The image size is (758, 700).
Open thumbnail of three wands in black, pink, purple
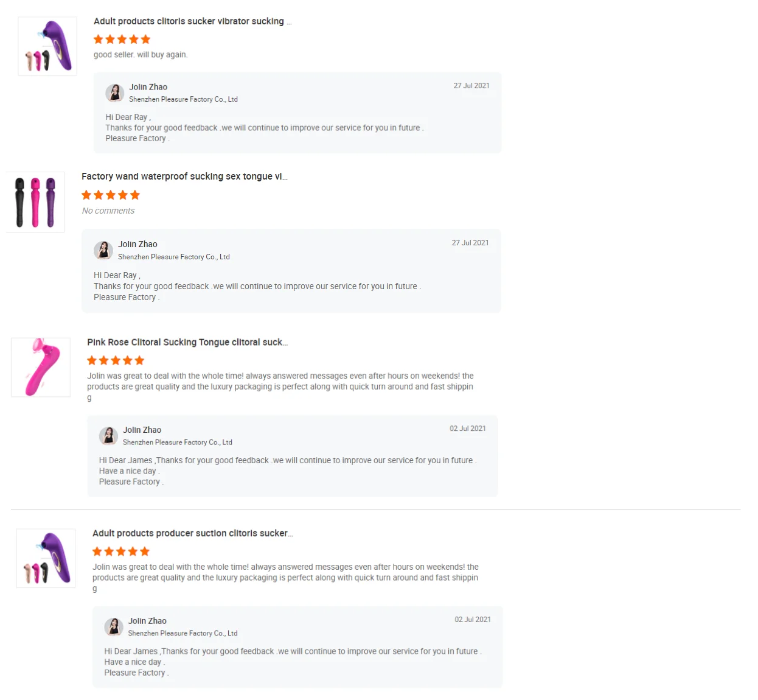point(35,202)
